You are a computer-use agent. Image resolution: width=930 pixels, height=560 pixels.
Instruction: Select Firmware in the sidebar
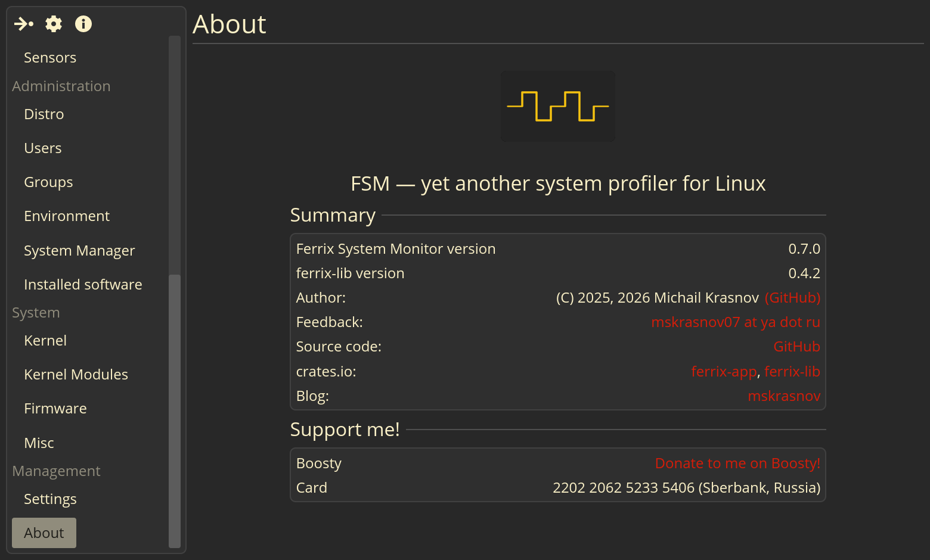coord(55,409)
